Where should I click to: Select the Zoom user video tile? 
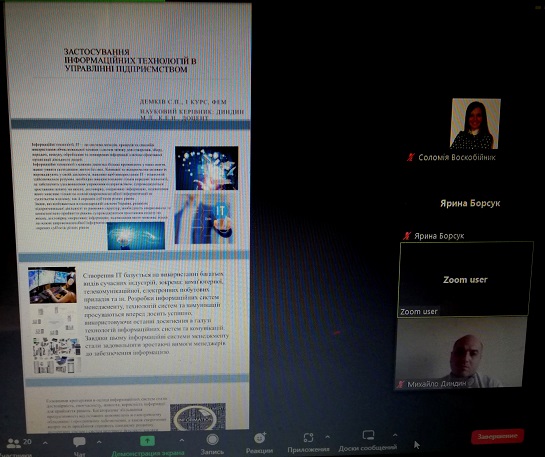pyautogui.click(x=465, y=279)
